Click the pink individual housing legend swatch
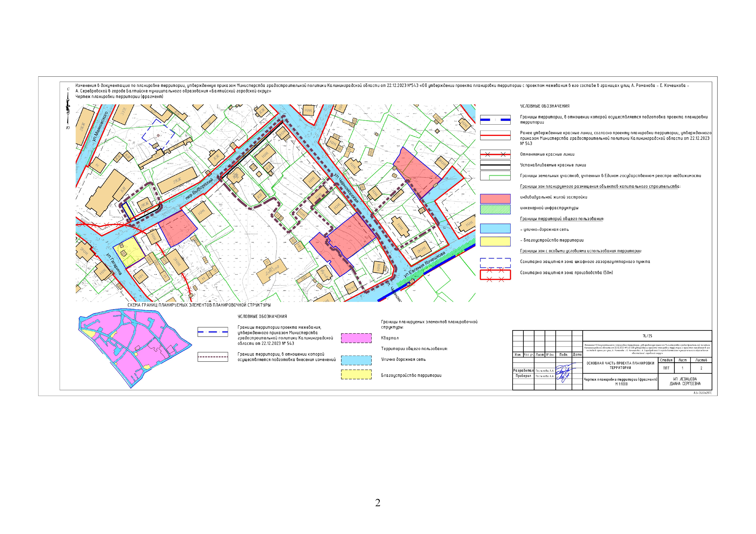 point(495,198)
